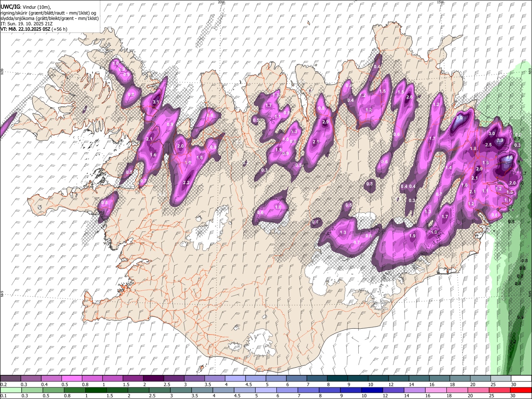The height and width of the screenshot is (399, 532).
Task: Select the pale grey snow swatch between 25 and 30
Action: (501, 378)
